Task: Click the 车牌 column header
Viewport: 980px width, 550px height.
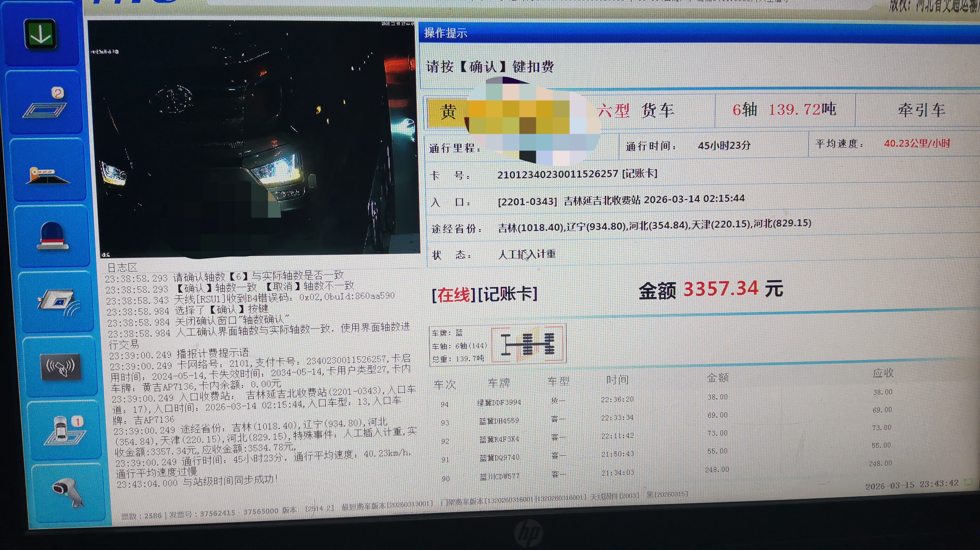Action: (x=499, y=383)
